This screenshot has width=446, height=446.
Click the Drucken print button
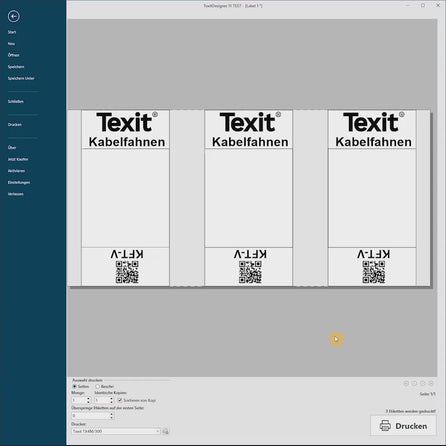[403, 426]
